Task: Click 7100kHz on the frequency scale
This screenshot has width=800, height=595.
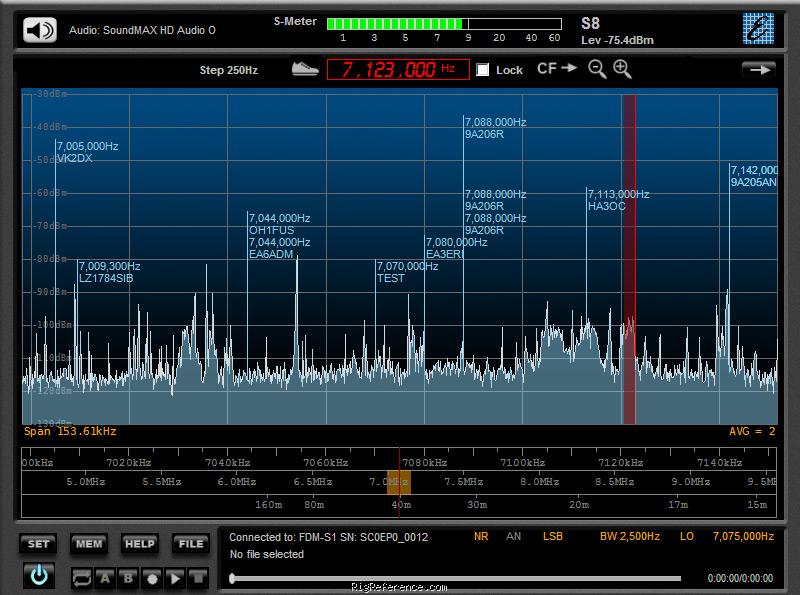Action: tap(522, 463)
